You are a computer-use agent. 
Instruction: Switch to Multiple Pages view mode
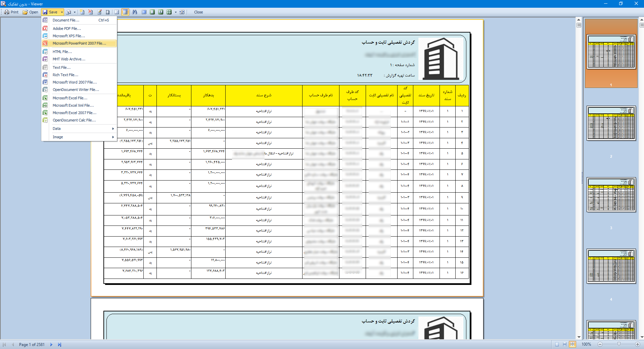(x=572, y=344)
